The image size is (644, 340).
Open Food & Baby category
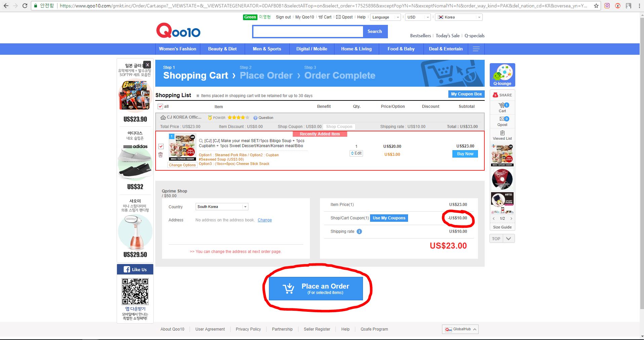[x=401, y=49]
